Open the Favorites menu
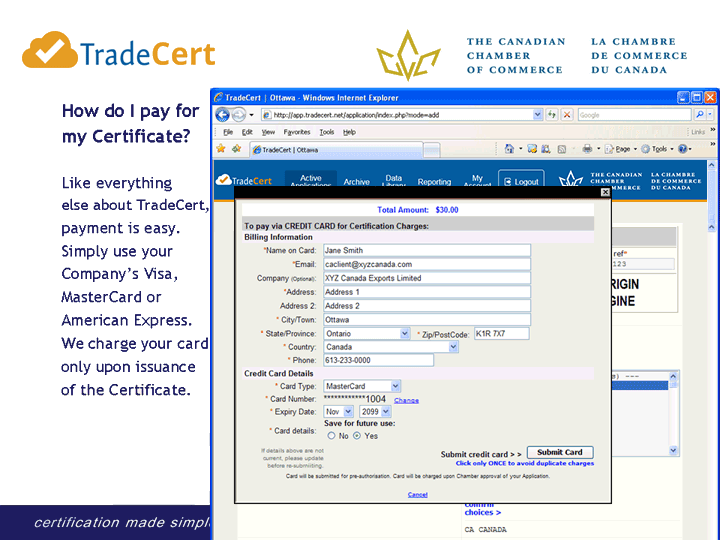 297,132
